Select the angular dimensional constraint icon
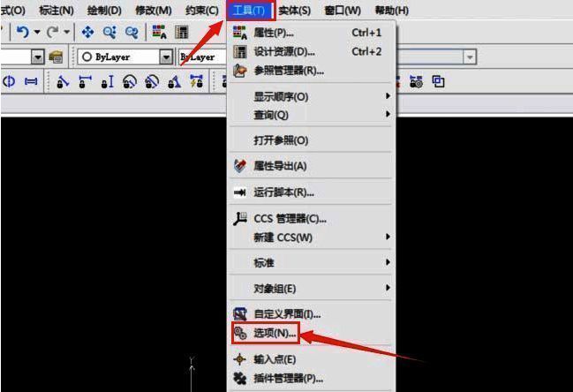573x392 pixels. (174, 81)
